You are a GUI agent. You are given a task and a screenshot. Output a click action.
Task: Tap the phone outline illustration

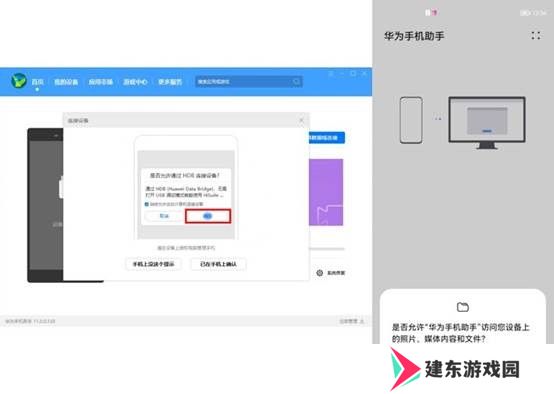coord(411,120)
